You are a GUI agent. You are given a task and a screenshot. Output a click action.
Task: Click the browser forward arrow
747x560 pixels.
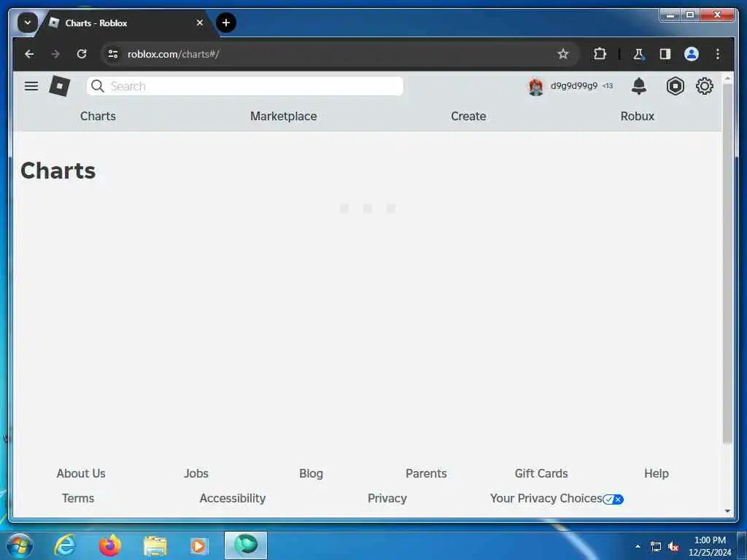tap(55, 54)
